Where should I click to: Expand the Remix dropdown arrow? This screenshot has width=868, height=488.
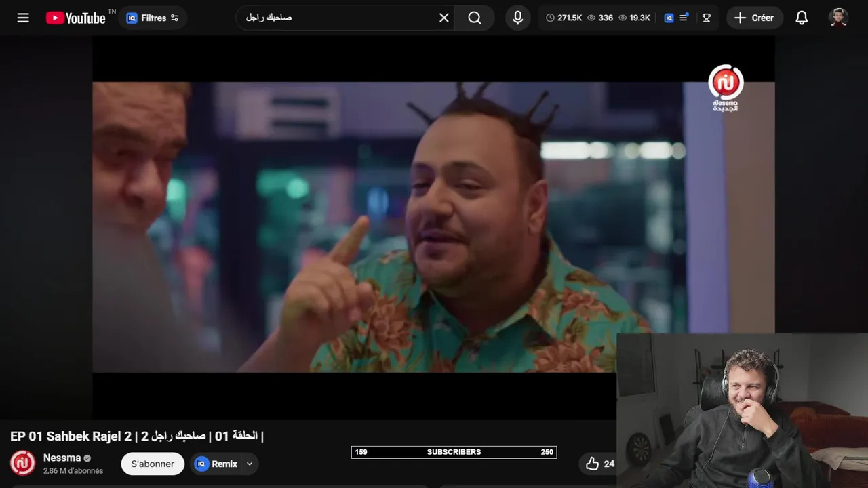(x=250, y=464)
